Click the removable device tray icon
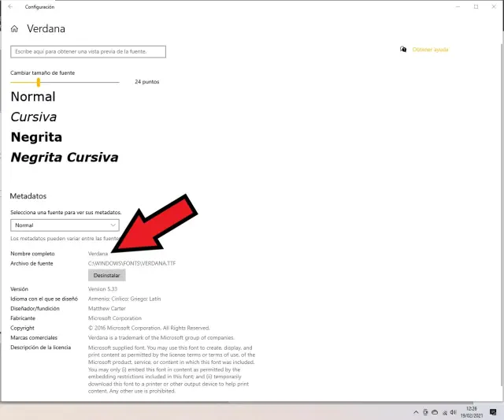This screenshot has width=504, height=420. click(425, 412)
